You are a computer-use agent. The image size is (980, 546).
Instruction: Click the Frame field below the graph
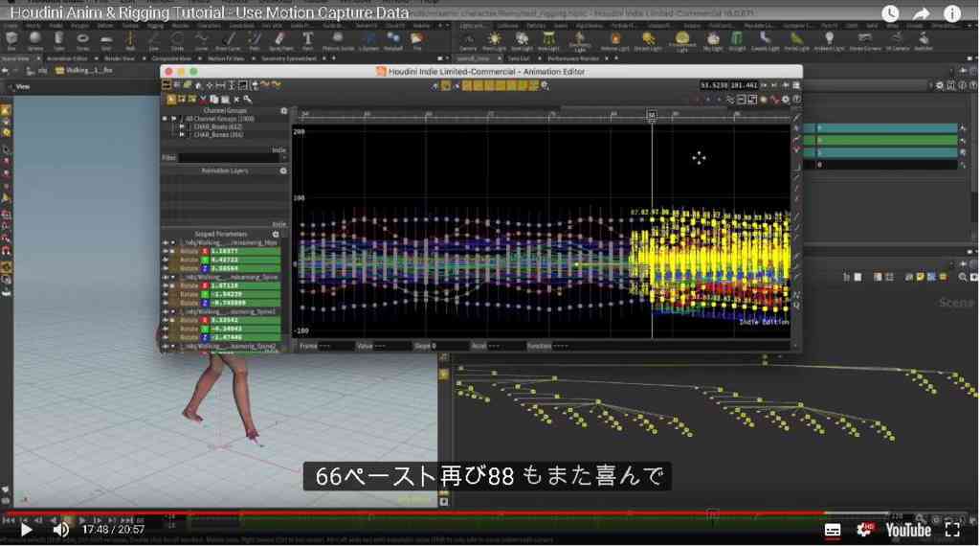[336, 345]
